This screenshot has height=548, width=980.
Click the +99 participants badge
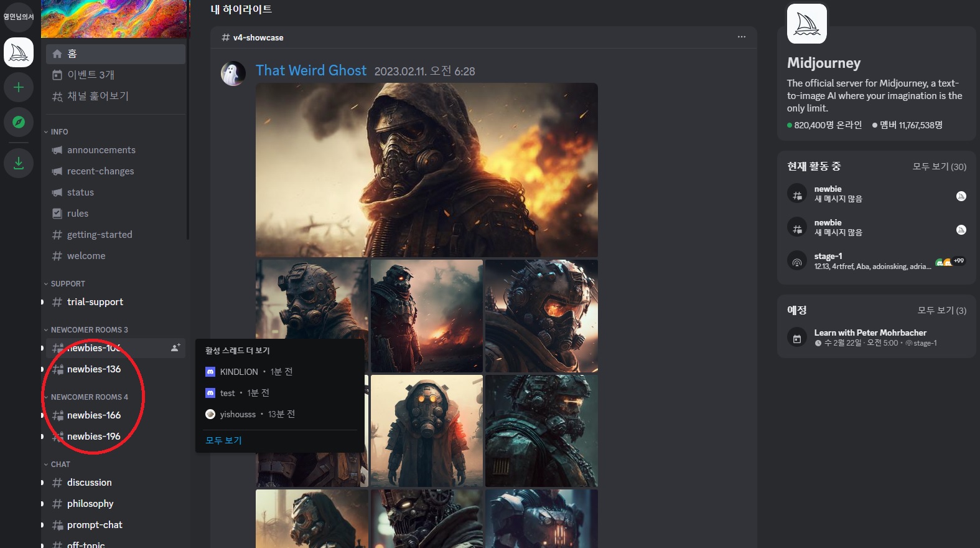pos(959,261)
